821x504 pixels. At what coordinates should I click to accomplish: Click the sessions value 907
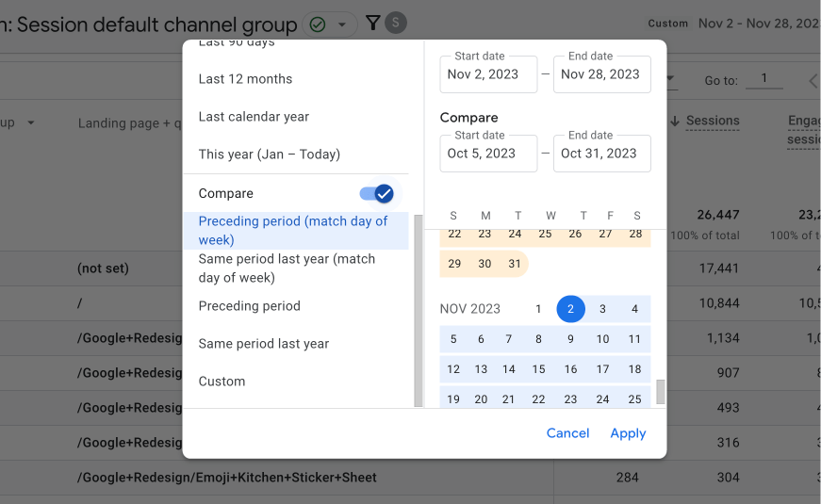tap(729, 373)
